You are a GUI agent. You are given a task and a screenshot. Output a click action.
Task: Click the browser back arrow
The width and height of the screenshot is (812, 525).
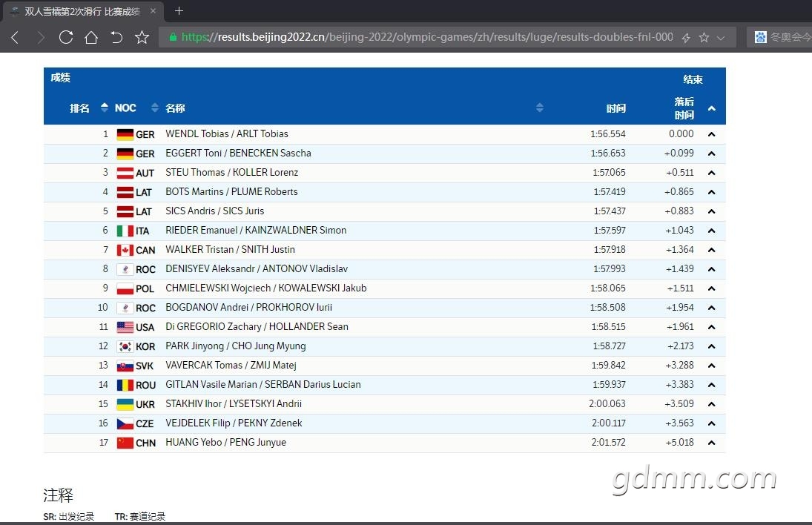pos(15,37)
